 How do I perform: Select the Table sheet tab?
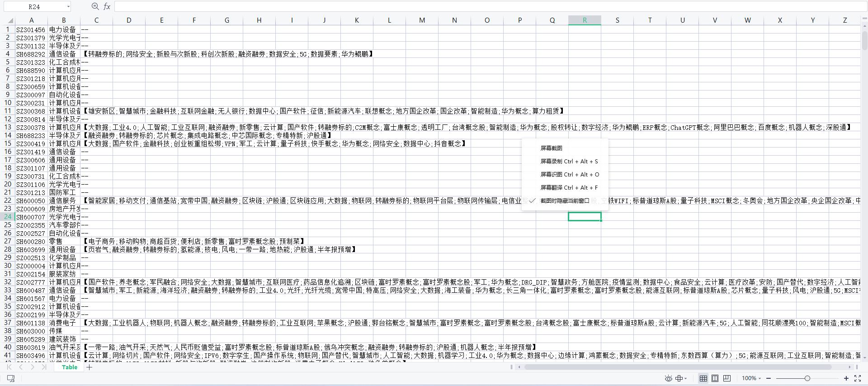coord(70,367)
